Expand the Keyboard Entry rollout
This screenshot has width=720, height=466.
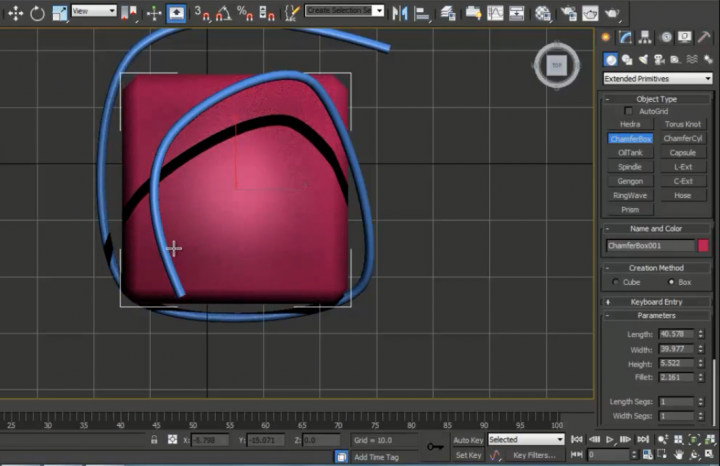(x=656, y=301)
